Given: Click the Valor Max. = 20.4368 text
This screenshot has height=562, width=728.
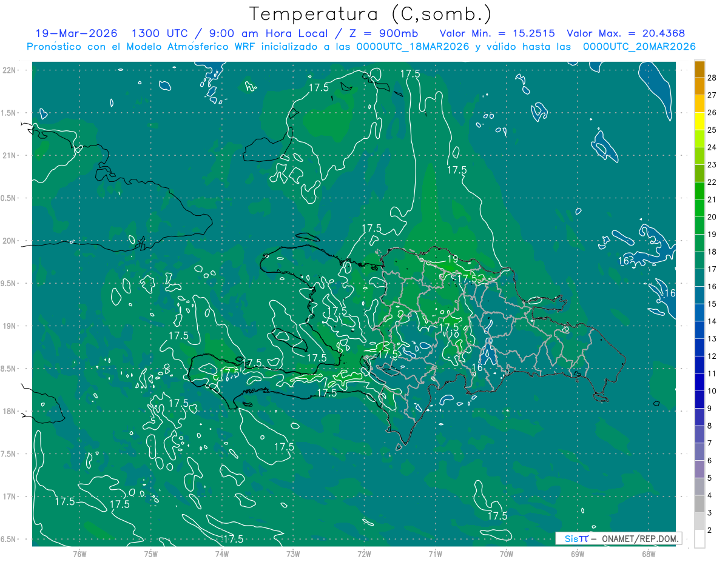Looking at the screenshot, I should click(x=625, y=33).
